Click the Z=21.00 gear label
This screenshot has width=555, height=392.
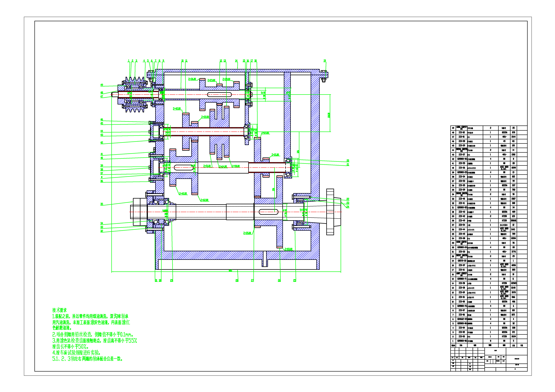pyautogui.click(x=275, y=155)
